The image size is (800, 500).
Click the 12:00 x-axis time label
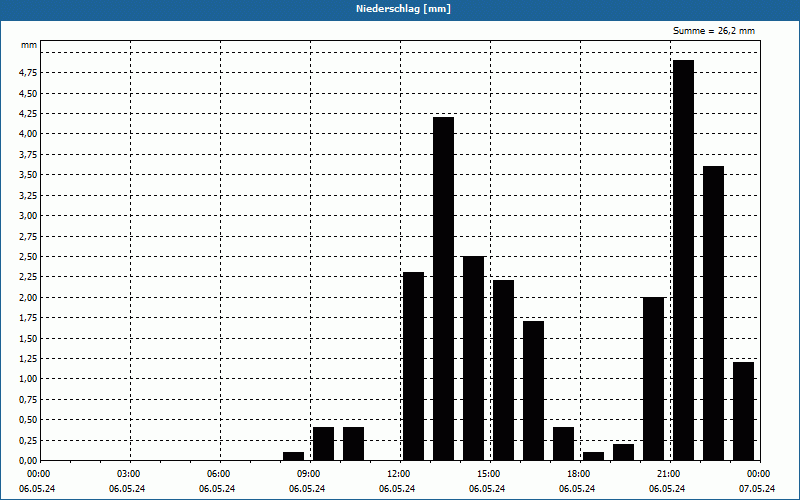point(398,474)
